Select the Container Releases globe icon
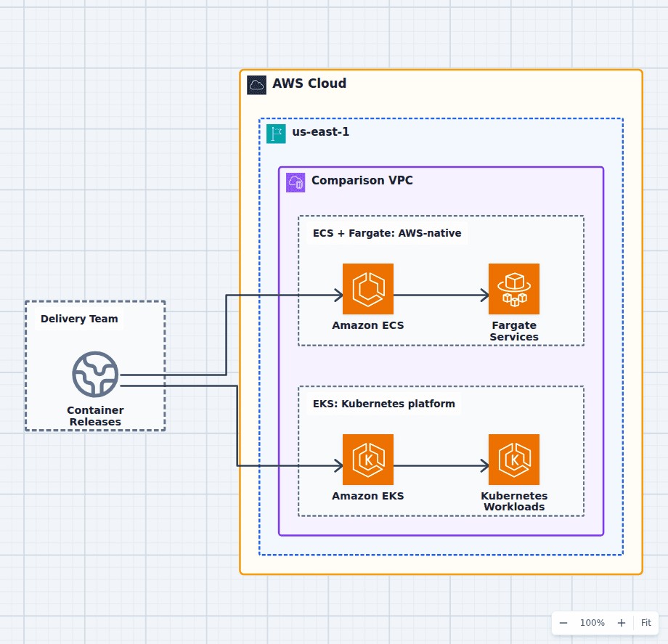The height and width of the screenshot is (644, 668). pos(95,375)
